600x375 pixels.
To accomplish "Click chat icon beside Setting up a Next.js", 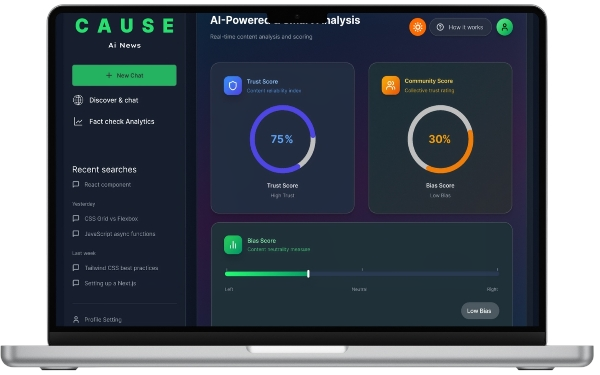I will pos(76,283).
